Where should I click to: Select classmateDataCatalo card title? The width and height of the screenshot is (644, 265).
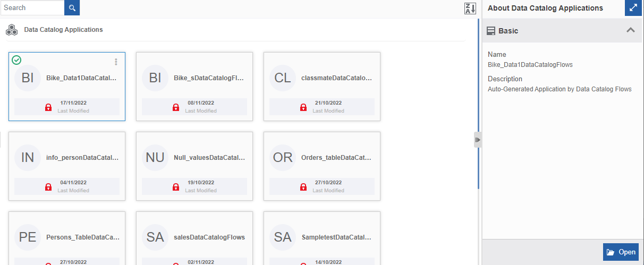coord(336,78)
